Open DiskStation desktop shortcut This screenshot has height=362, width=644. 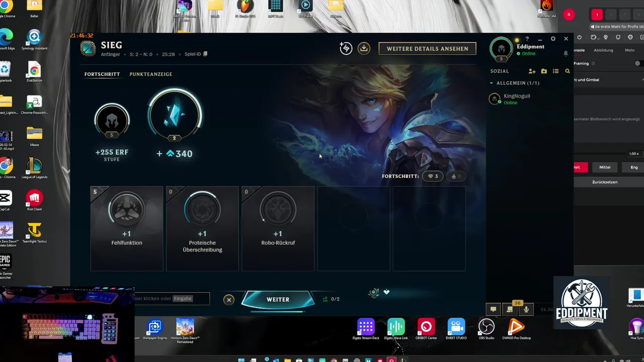click(x=34, y=72)
